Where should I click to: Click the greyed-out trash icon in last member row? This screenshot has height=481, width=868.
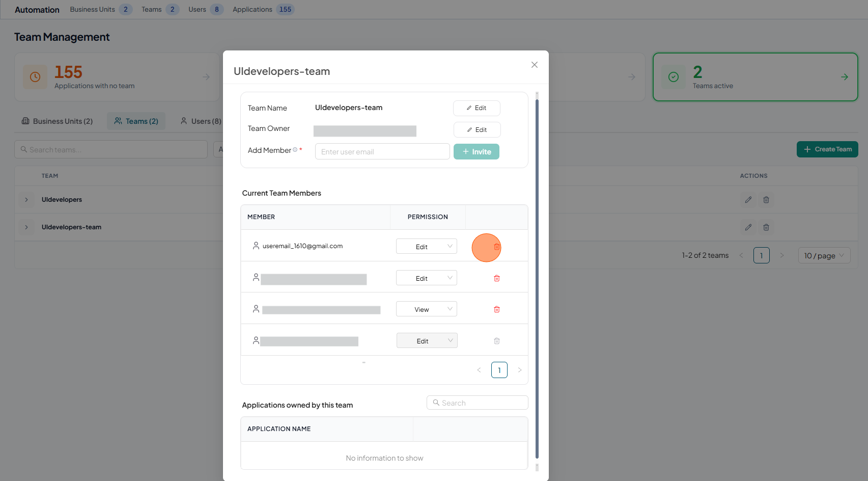(x=497, y=341)
